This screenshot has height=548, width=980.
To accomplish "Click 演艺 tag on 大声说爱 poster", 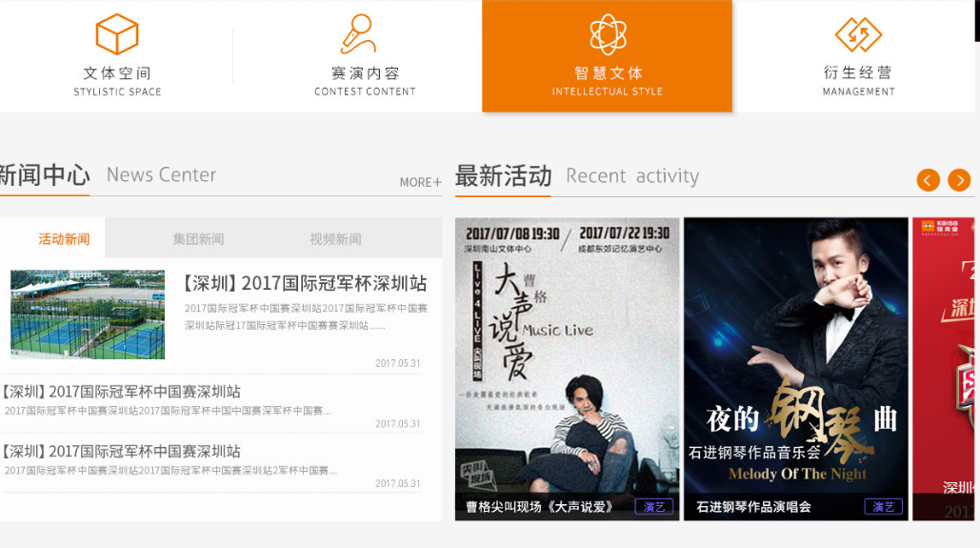I will click(x=653, y=507).
